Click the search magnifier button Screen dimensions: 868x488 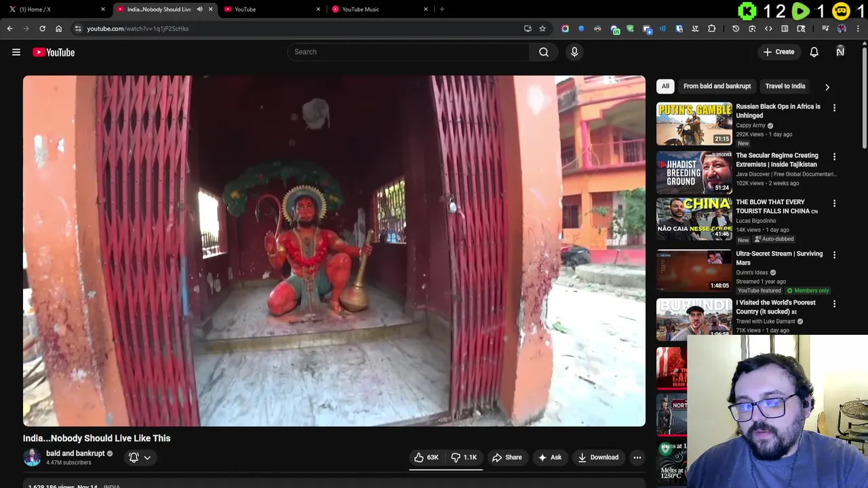[544, 52]
